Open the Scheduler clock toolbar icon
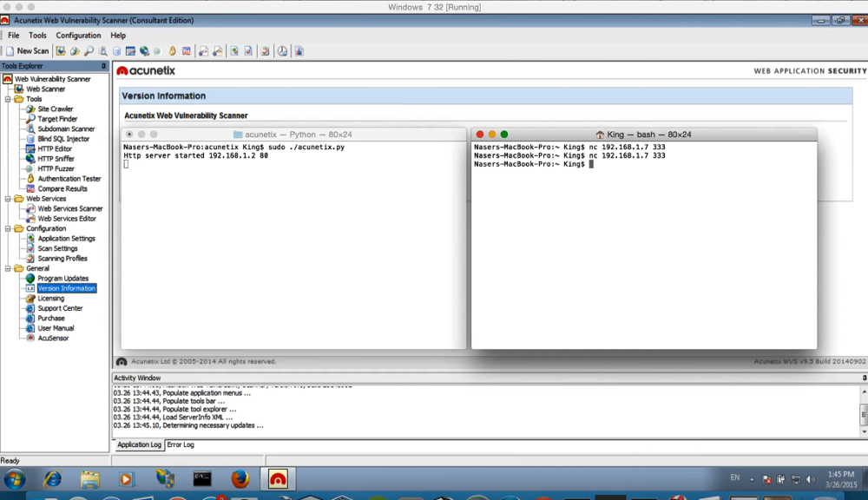 click(282, 51)
